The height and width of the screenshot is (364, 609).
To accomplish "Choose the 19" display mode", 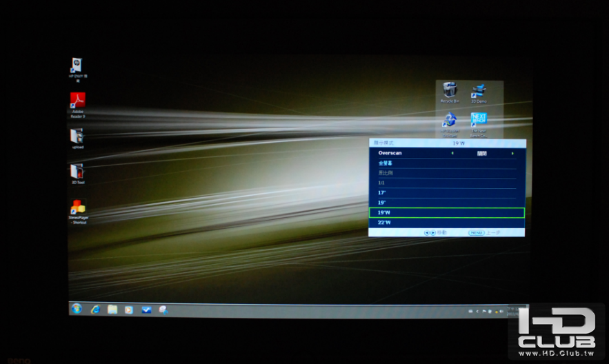I will tap(447, 203).
